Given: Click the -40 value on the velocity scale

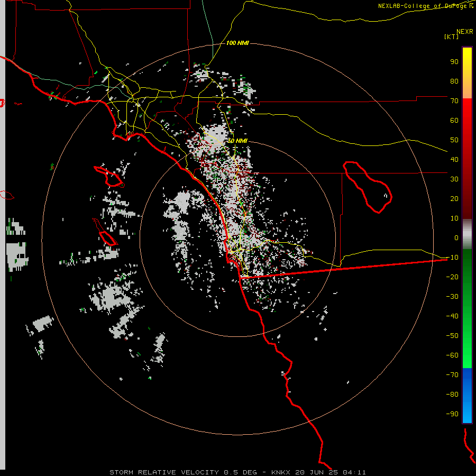Looking at the screenshot, I should pos(452,316).
